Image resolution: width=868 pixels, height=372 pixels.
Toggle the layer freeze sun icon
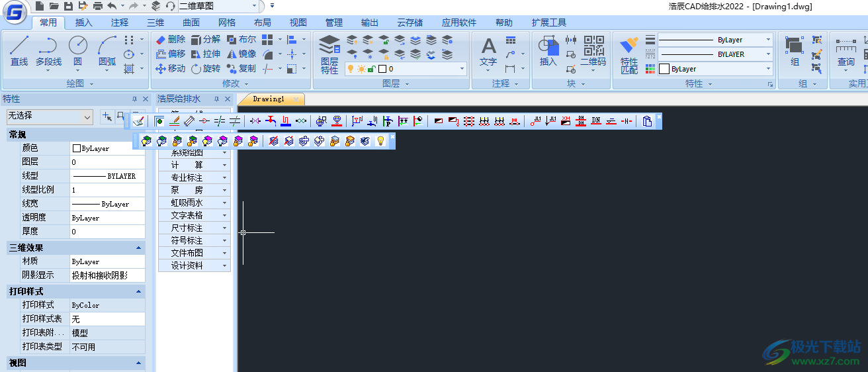click(x=361, y=69)
